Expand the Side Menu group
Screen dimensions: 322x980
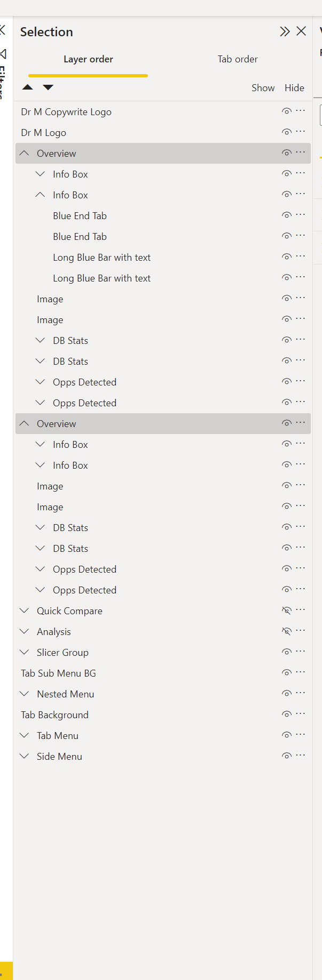pyautogui.click(x=23, y=755)
